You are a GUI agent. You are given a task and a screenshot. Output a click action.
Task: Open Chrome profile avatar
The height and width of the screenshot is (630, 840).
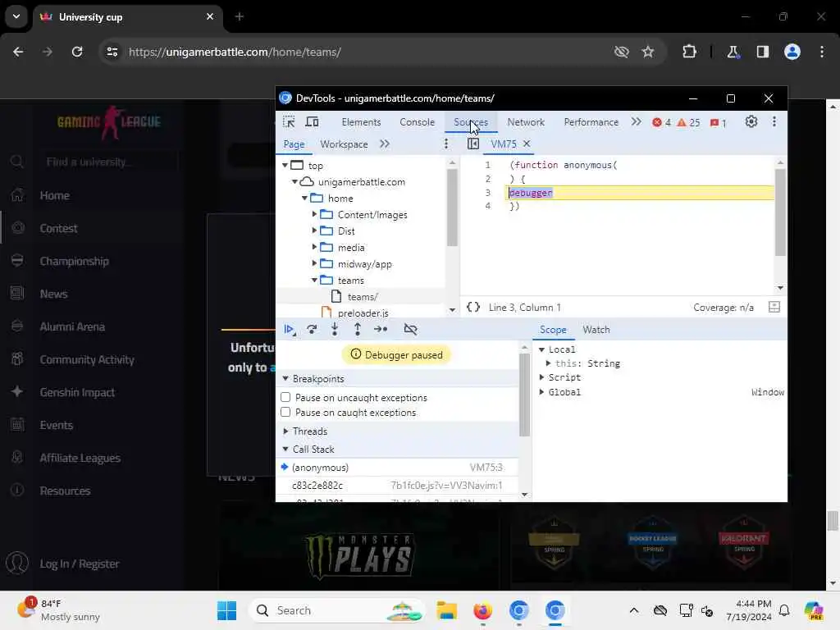point(792,52)
